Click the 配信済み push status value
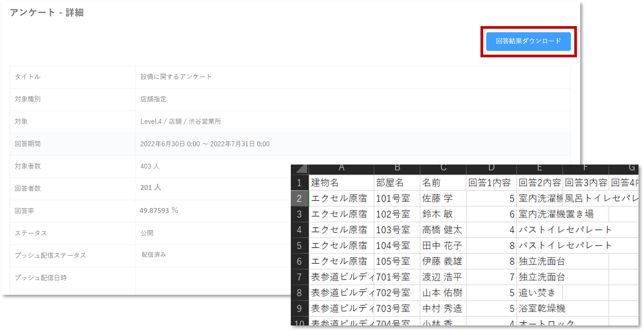This screenshot has width=644, height=331. (154, 255)
